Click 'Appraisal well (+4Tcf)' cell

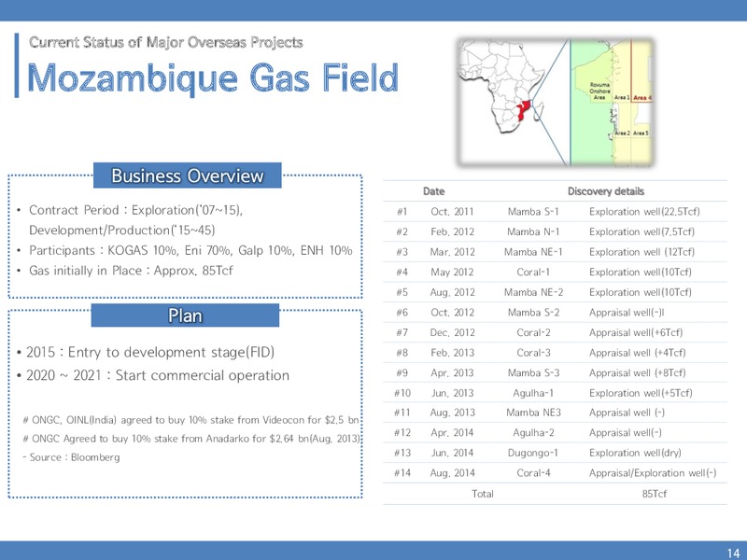(x=638, y=353)
